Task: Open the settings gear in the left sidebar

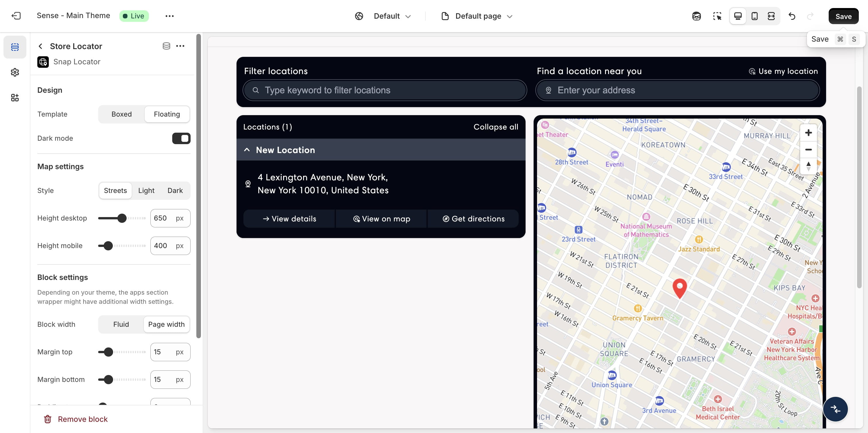Action: click(15, 72)
